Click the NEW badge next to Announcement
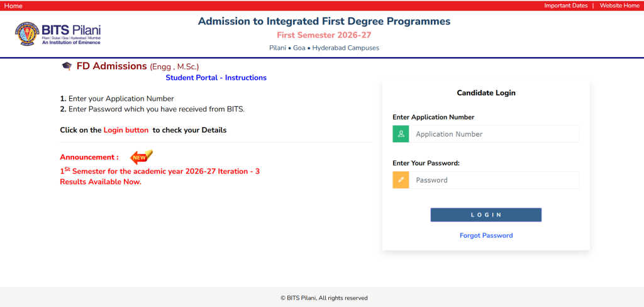This screenshot has width=644, height=307. 142,157
